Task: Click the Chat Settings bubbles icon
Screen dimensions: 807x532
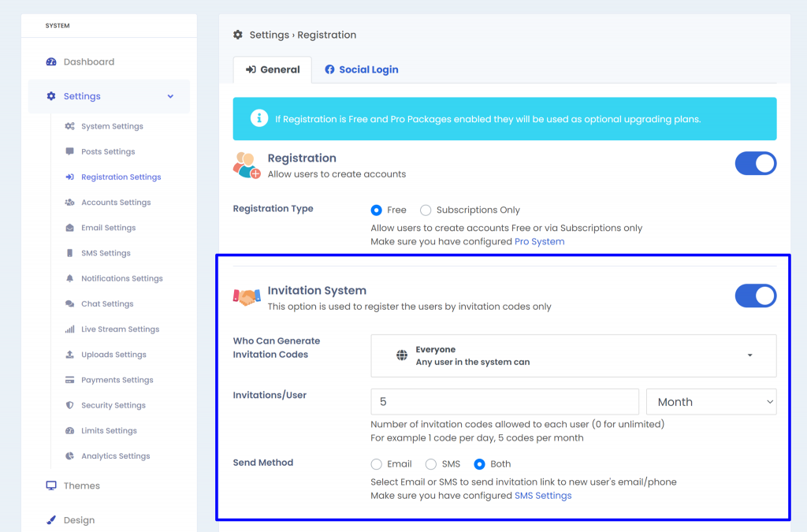Action: click(69, 303)
